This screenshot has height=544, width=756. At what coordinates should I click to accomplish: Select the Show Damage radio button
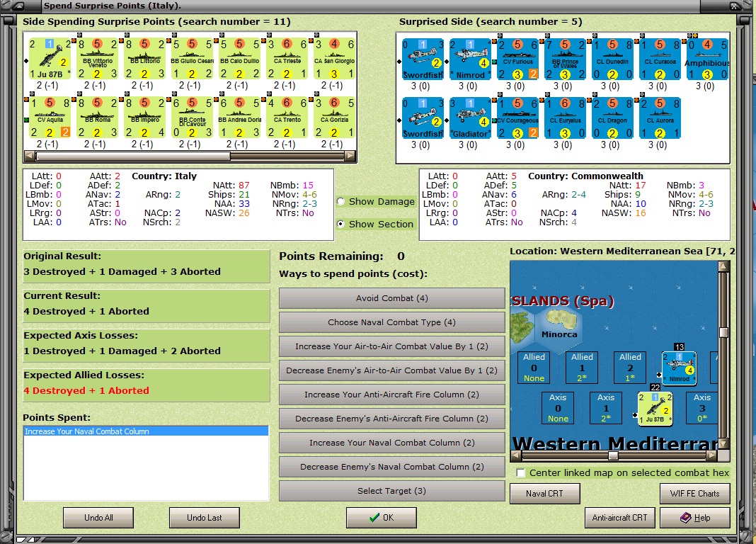(x=341, y=202)
